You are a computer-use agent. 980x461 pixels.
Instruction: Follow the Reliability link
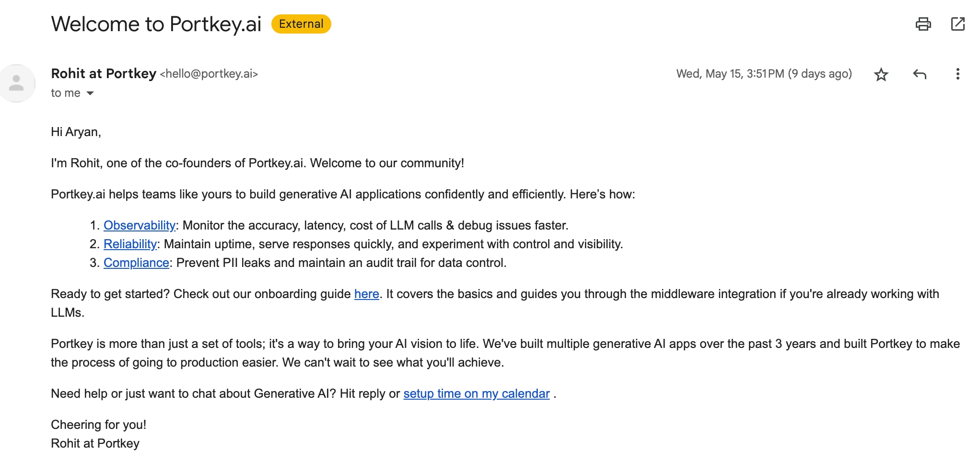130,244
